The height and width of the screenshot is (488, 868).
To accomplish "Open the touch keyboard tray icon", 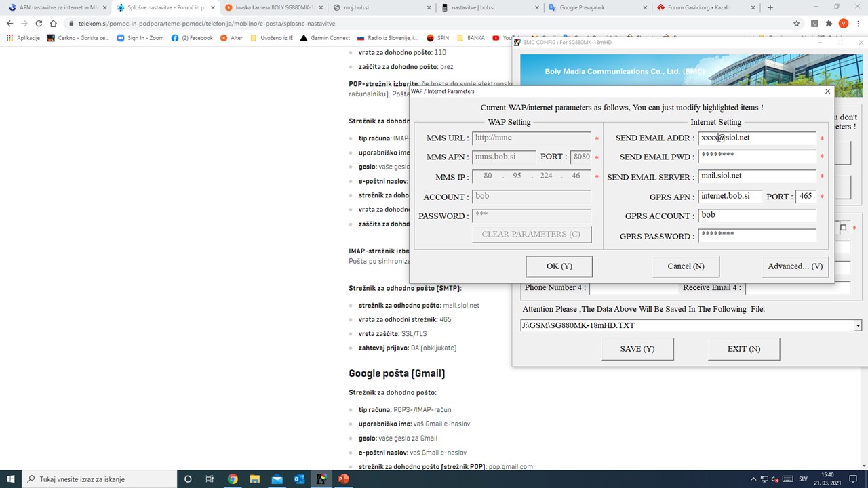I will pyautogui.click(x=787, y=479).
